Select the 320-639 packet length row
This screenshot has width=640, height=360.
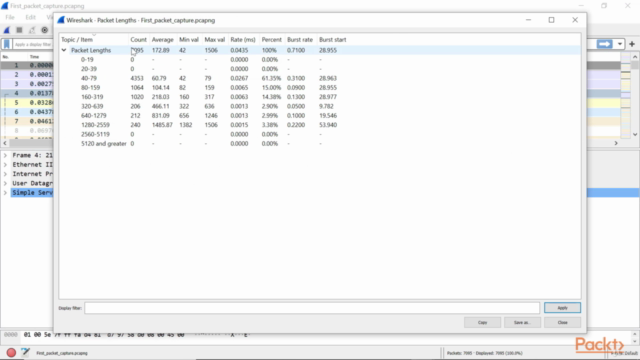(x=320, y=107)
